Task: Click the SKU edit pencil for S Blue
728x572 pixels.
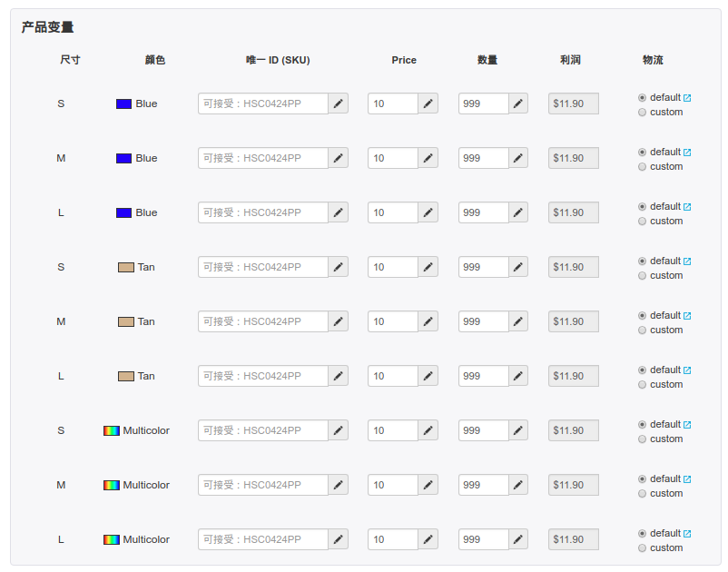Action: coord(338,104)
